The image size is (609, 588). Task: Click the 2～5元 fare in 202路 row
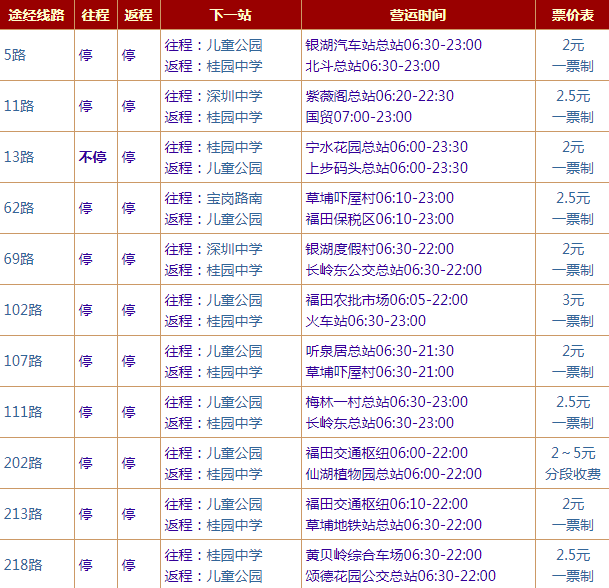[x=573, y=453]
